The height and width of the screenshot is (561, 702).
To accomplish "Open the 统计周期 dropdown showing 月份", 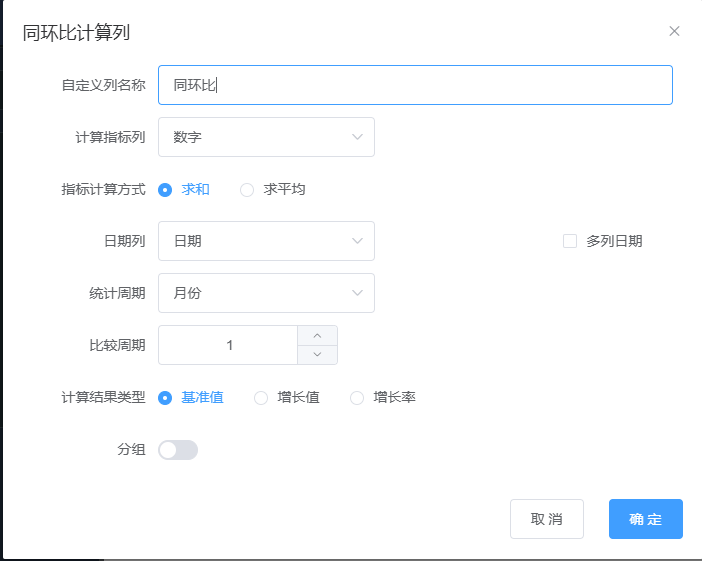I will tap(266, 293).
